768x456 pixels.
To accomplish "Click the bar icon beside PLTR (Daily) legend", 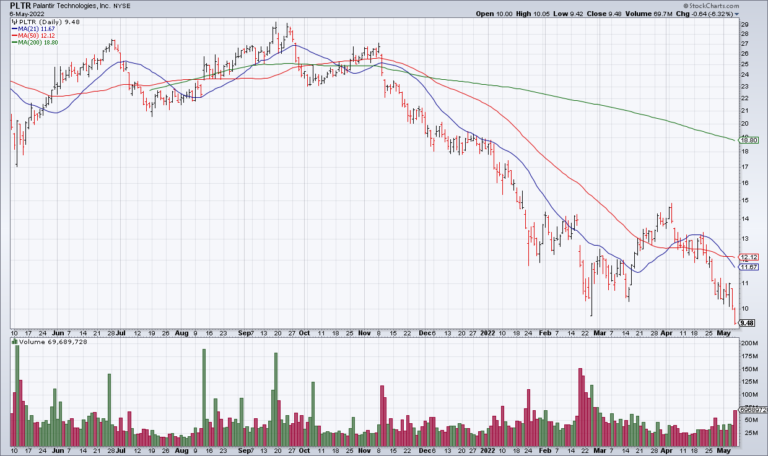I will click(14, 22).
